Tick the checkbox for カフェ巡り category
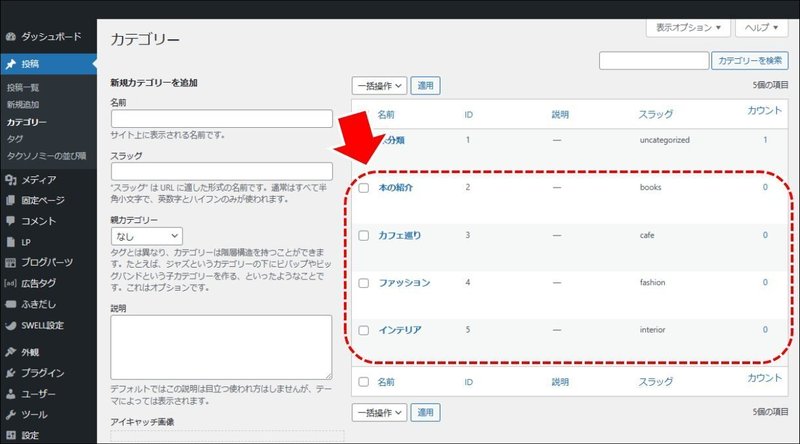 (363, 236)
